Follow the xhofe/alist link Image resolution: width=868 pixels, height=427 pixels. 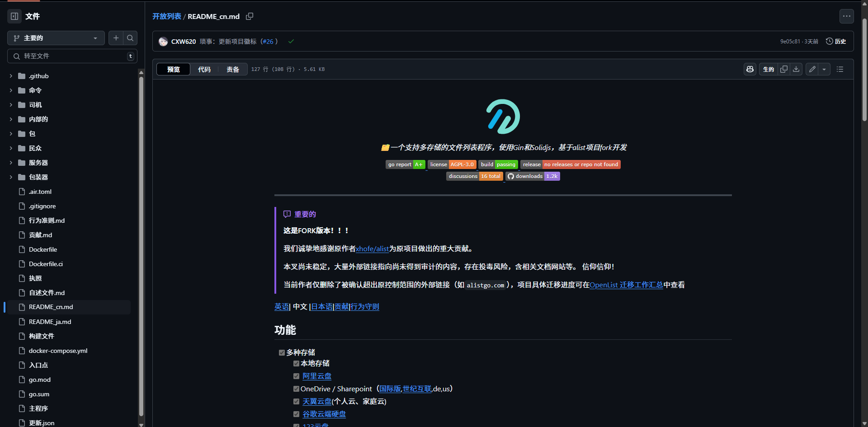click(372, 249)
